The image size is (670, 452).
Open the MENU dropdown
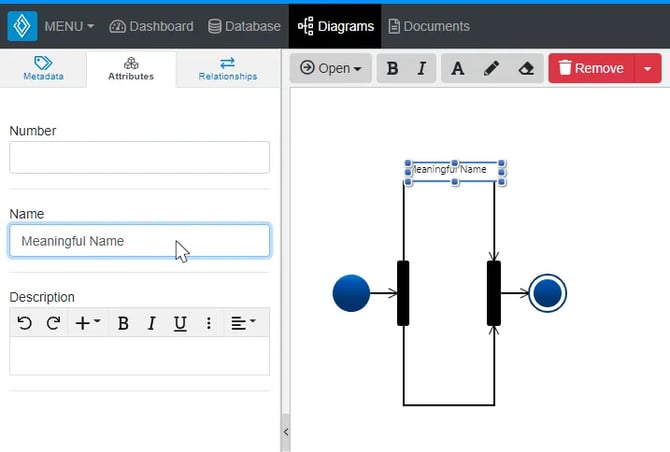pyautogui.click(x=69, y=26)
